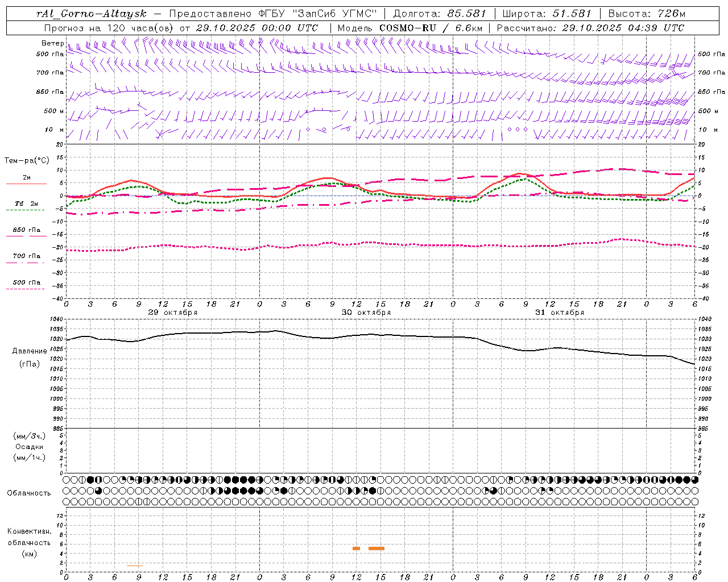
Task: Click the shorter orange convective cloud bar
Action: [357, 548]
